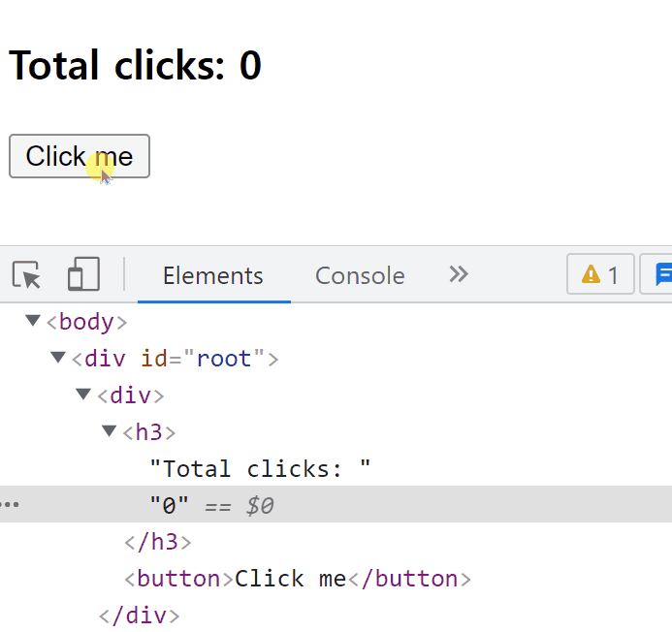672x632 pixels.
Task: Show more DevTools tabs chevron
Action: coord(458,274)
